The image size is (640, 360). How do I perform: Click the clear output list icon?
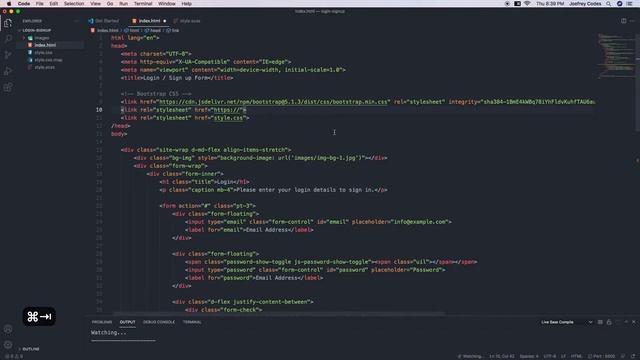pos(600,322)
